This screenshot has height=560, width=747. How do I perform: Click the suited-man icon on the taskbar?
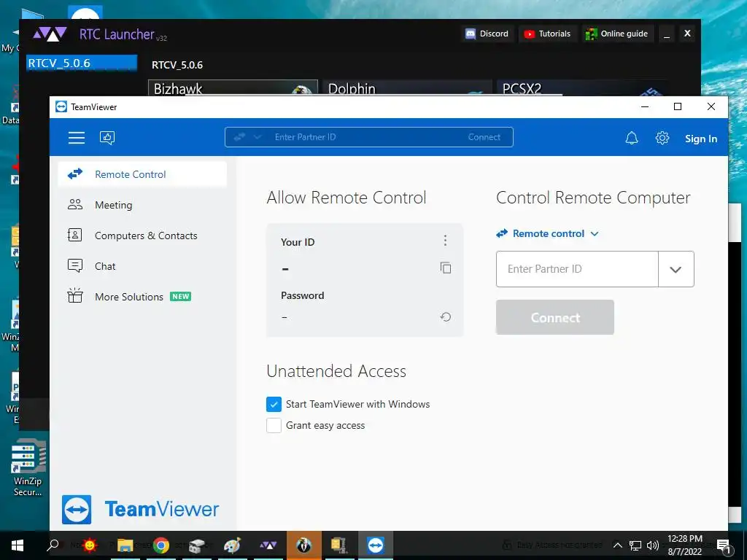pos(303,545)
